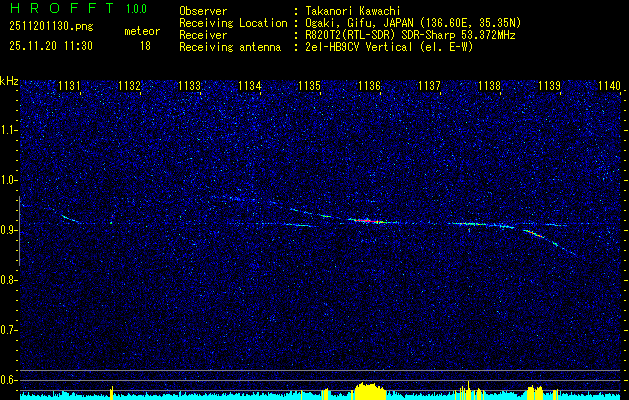Click the 1140 time axis label
Viewport: 629px width, 400px height.
(x=609, y=85)
